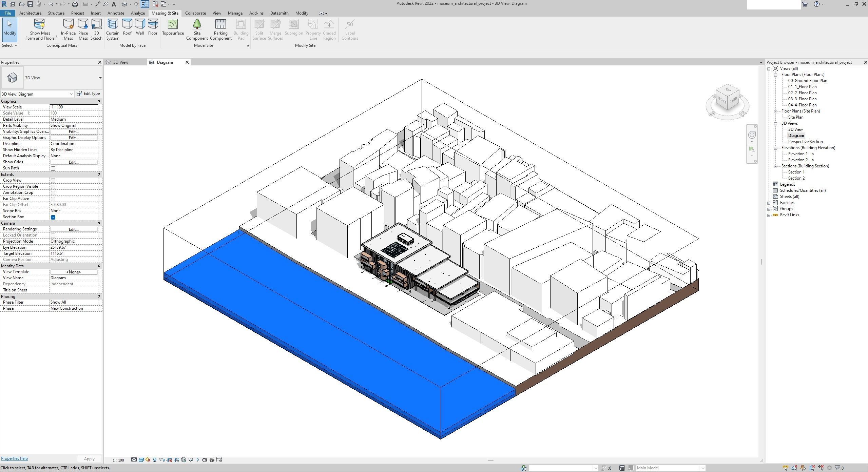Viewport: 868px width, 472px height.
Task: Open Temporary Hide/Isolate glasses icon
Action: (x=191, y=460)
